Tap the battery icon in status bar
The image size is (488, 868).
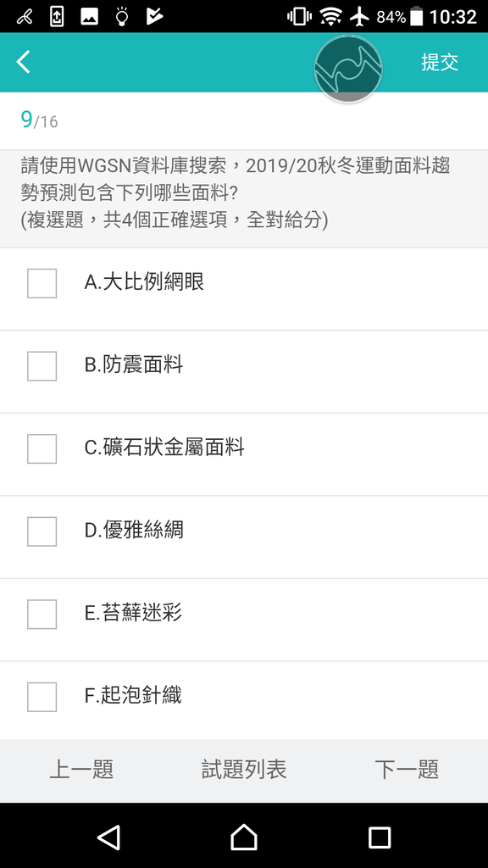click(417, 17)
